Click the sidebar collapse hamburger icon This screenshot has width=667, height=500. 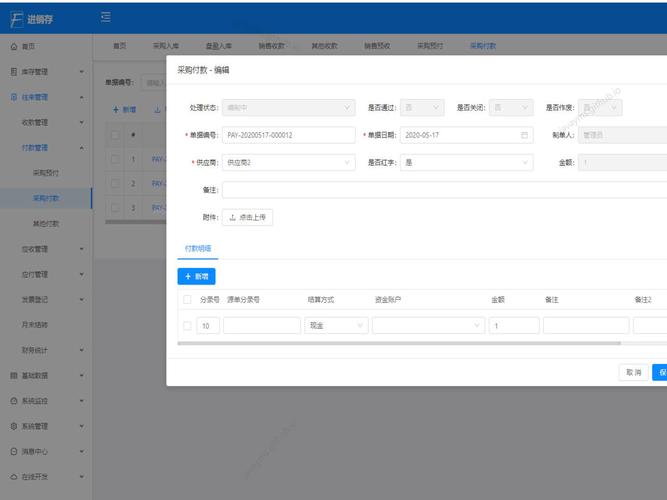pyautogui.click(x=106, y=17)
